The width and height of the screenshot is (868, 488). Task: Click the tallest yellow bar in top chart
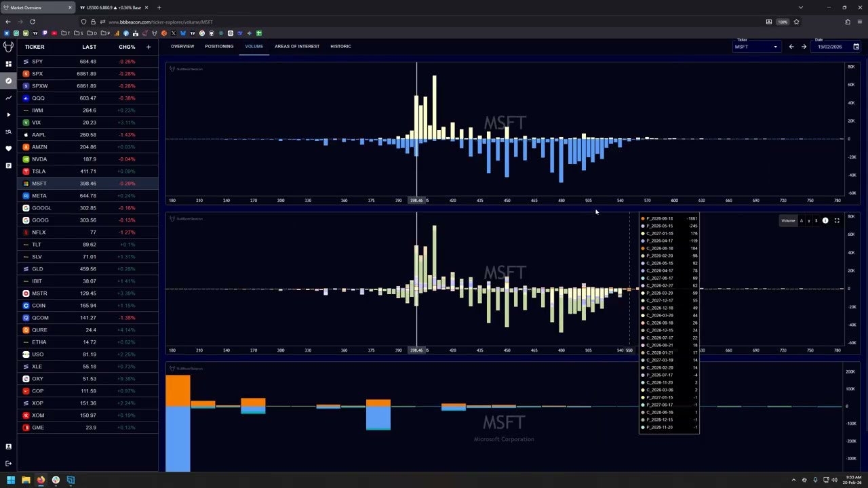434,107
